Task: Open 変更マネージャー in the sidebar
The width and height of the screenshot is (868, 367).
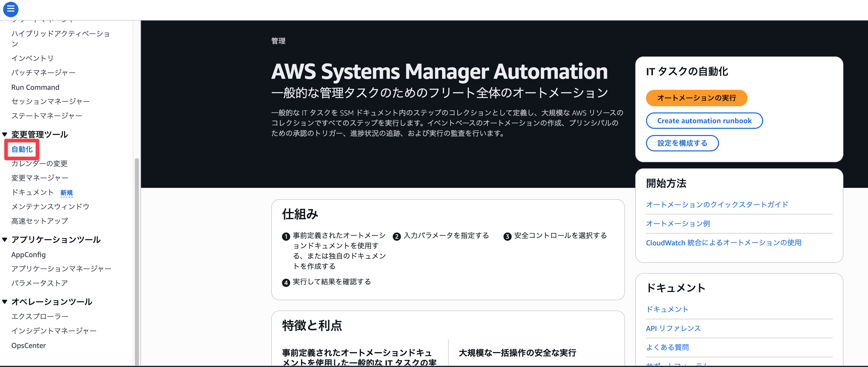Action: click(40, 178)
